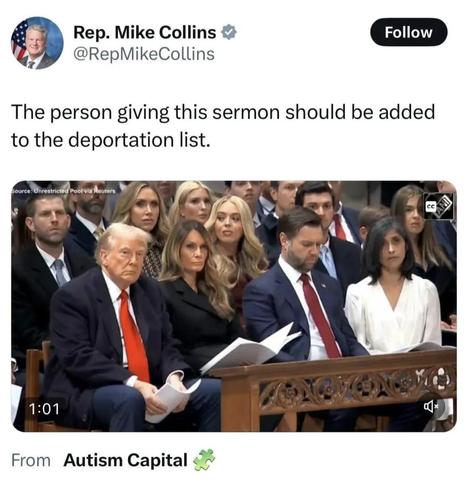Click the green puzzle piece emoji

pyautogui.click(x=205, y=460)
